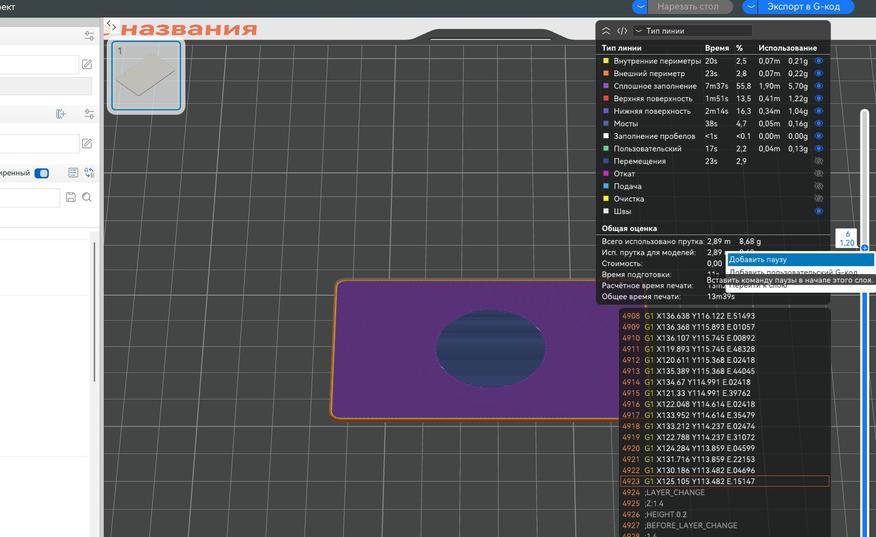Collapse the legend panel with double-chevron icon
Screen dimensions: 876x537
pyautogui.click(x=606, y=31)
